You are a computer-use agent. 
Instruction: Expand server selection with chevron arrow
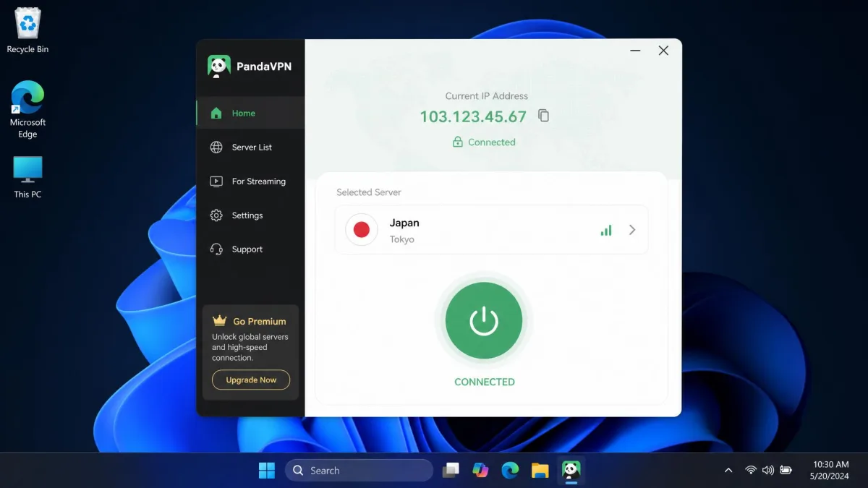(632, 230)
